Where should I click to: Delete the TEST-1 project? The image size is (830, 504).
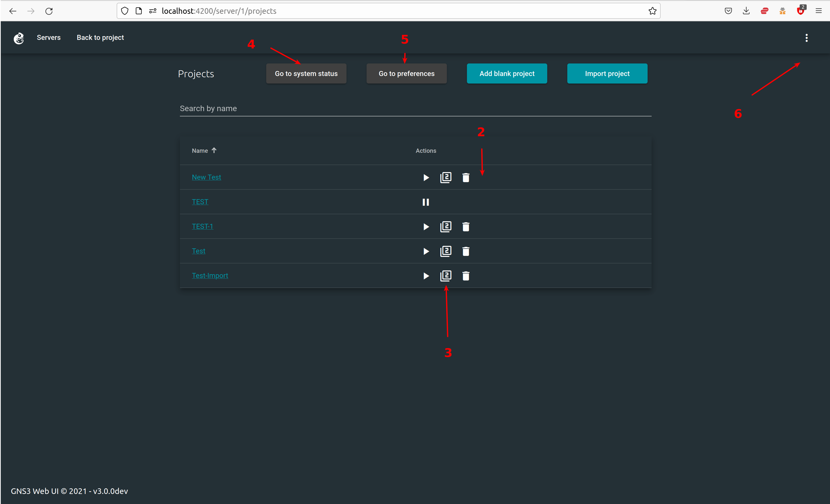pyautogui.click(x=466, y=227)
